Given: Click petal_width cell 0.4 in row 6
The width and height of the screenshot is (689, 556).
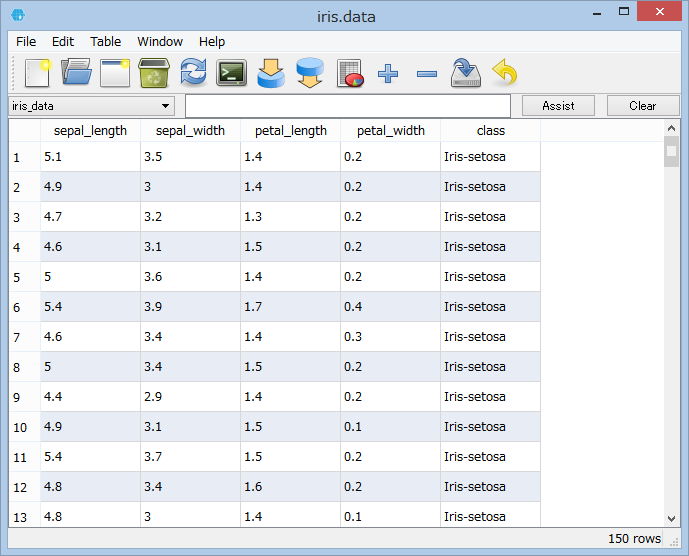Looking at the screenshot, I should tap(390, 307).
